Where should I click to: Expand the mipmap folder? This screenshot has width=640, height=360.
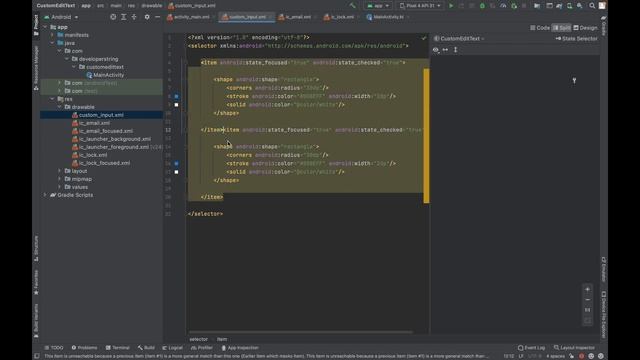[60, 179]
